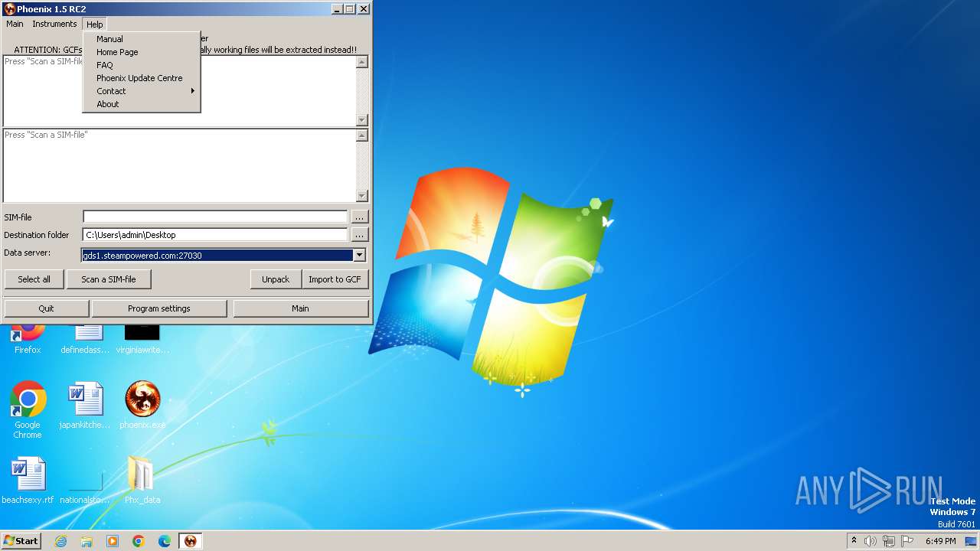Click the Destination folder input field
Image resolution: width=980 pixels, height=551 pixels.
(x=215, y=235)
